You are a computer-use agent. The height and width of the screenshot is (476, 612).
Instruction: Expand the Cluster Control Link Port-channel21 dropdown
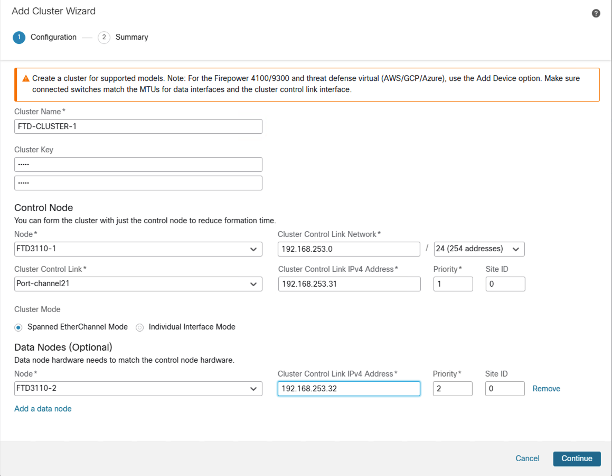[x=138, y=284]
